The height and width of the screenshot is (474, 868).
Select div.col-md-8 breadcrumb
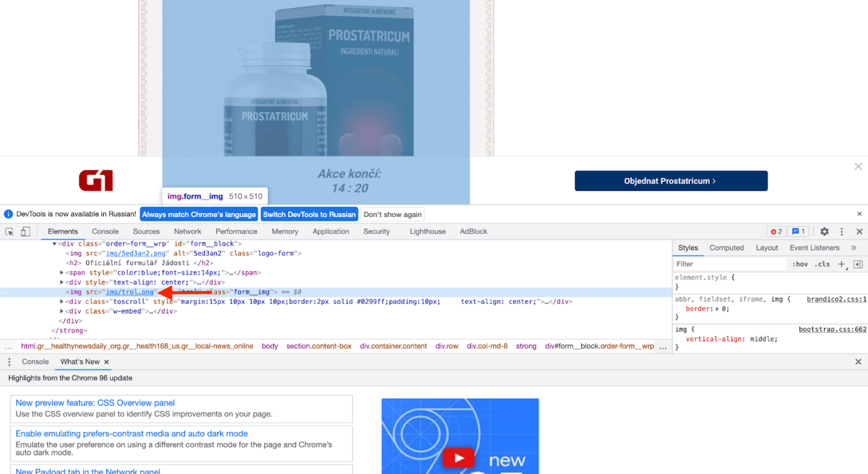487,346
